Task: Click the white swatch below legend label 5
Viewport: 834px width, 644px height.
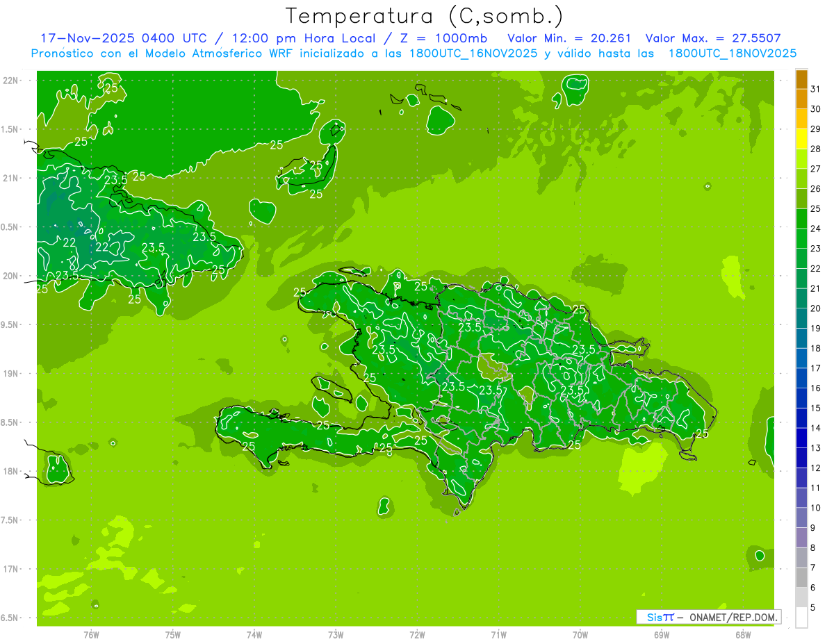Action: [801, 618]
